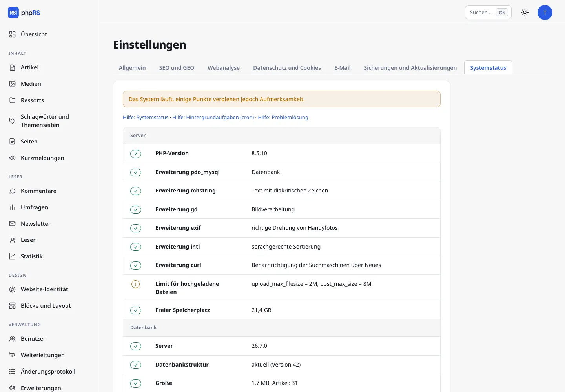
Task: Click the Server section header
Action: [x=282, y=136]
